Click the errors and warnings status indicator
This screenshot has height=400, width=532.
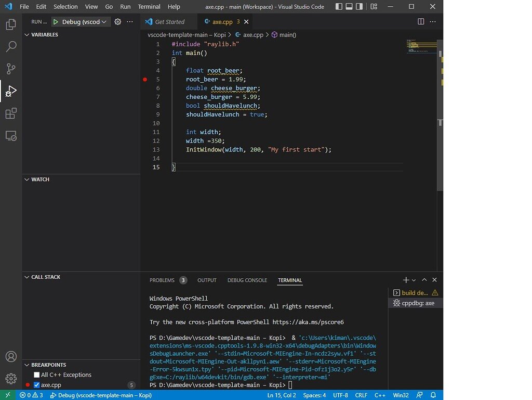point(30,395)
